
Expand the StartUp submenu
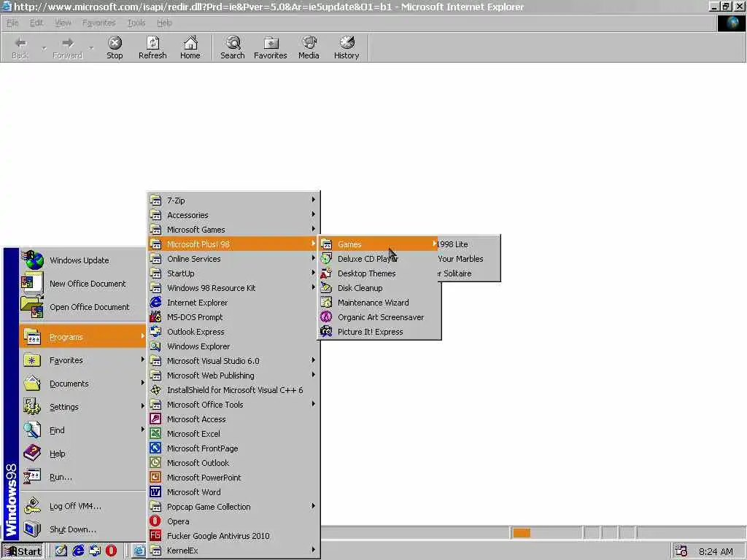pyautogui.click(x=313, y=273)
